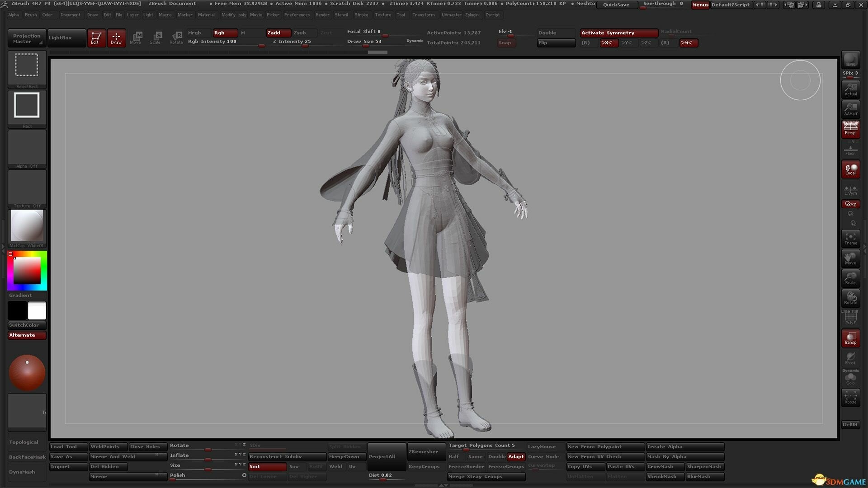
Task: Click the DelUH button
Action: coord(850,424)
